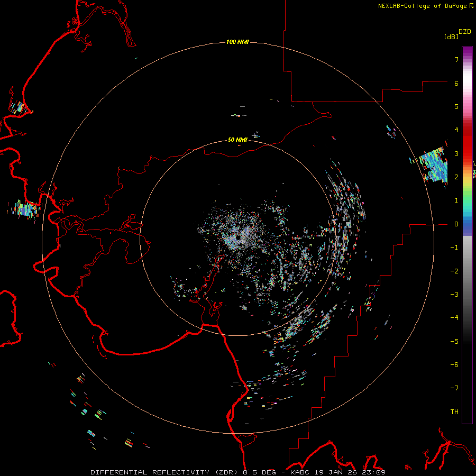This screenshot has width=476, height=476.
Task: Click the 3 value on color scale
Action: [x=456, y=153]
